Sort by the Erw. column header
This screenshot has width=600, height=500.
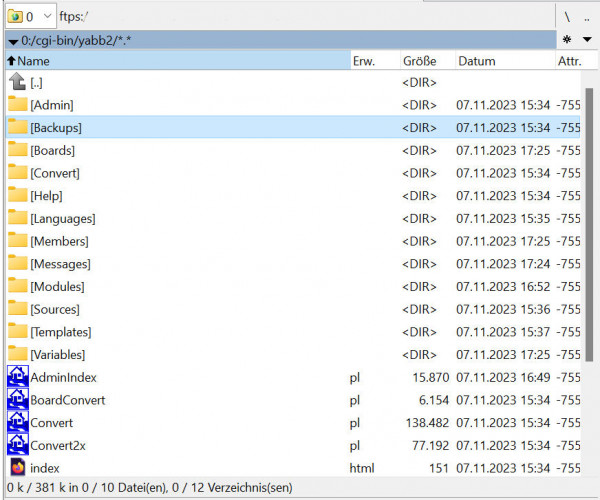tap(375, 61)
